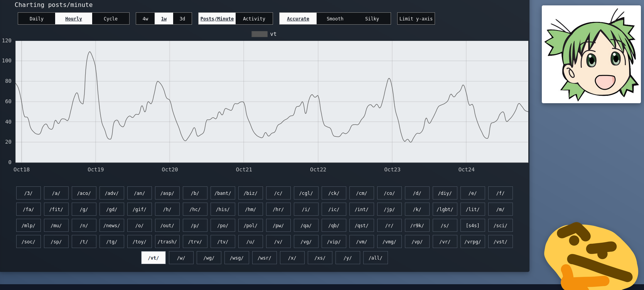
Task: Select the /v/ board button
Action: coord(278,241)
